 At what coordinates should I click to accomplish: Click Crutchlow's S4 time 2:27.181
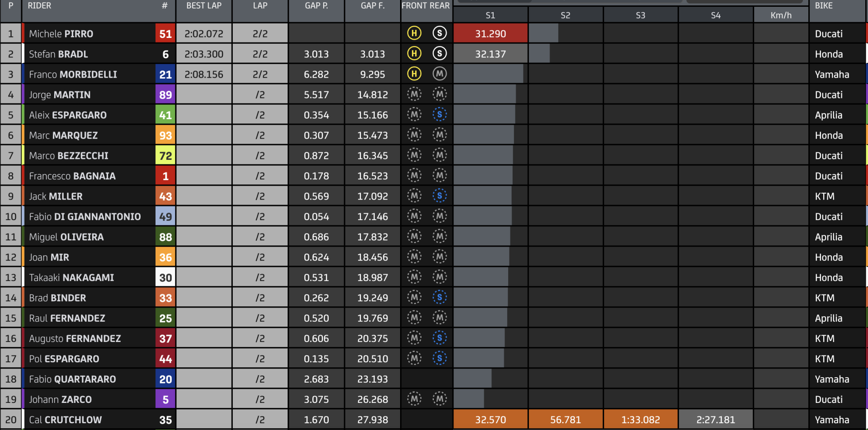[x=716, y=420]
